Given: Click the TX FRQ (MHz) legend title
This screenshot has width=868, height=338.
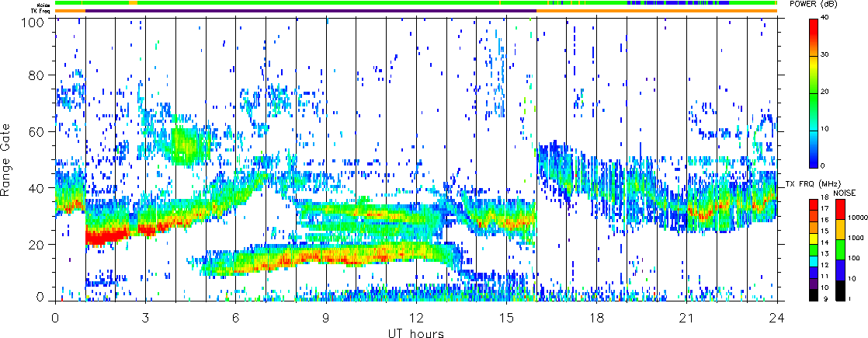Looking at the screenshot, I should [812, 184].
